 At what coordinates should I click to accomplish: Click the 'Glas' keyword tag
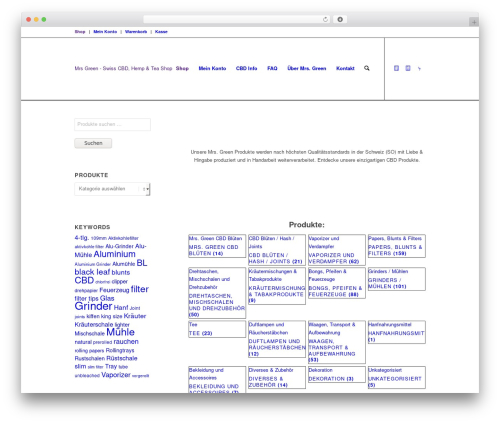coord(107,298)
